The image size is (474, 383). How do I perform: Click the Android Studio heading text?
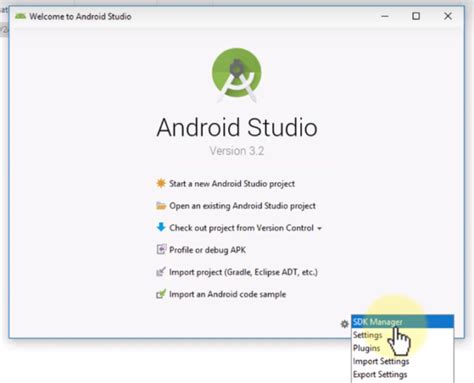click(237, 127)
